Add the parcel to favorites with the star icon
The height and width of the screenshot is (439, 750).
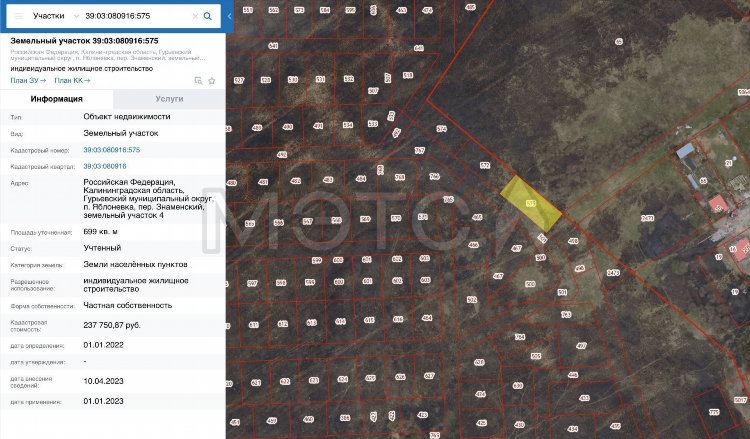212,81
